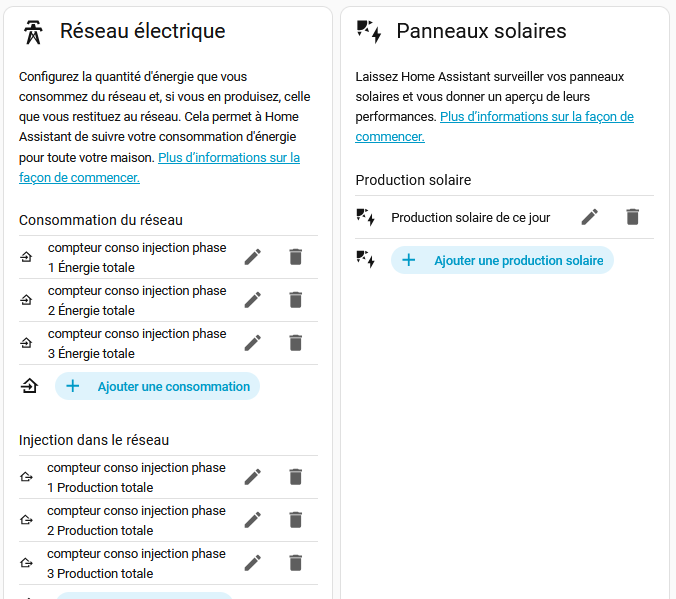Edit phase 2 Énergie totale consumption entry
This screenshot has height=599, width=676.
[x=253, y=300]
